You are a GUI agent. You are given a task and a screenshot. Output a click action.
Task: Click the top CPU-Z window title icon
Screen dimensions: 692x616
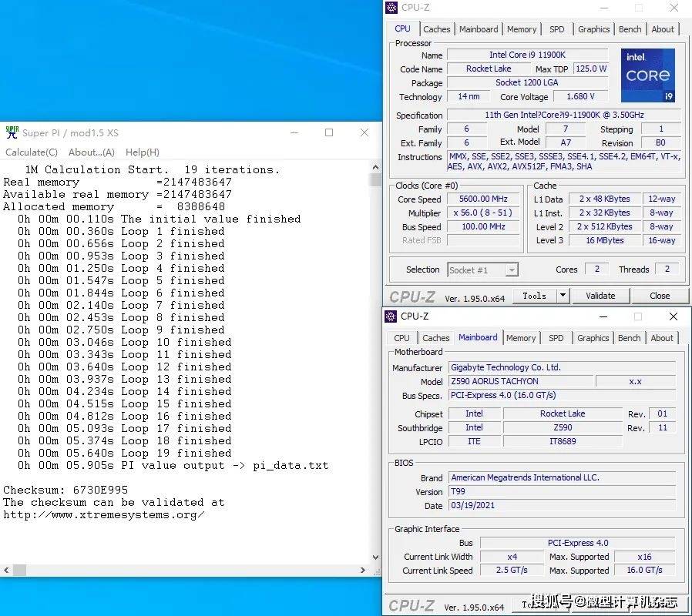391,8
